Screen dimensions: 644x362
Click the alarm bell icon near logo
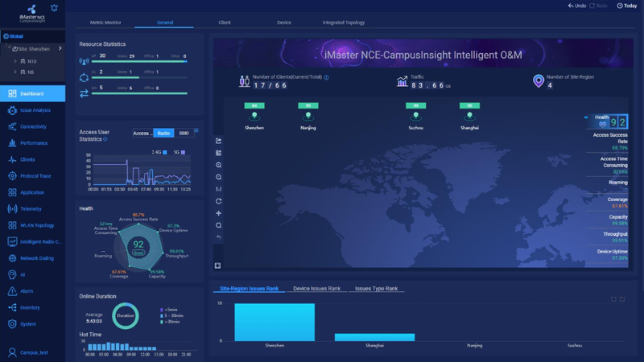(x=54, y=8)
